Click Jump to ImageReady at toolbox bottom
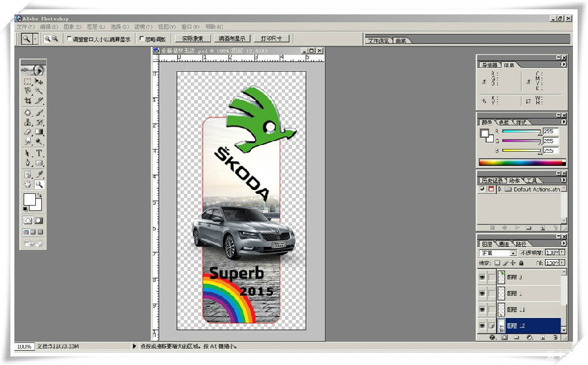588x365 pixels. [x=33, y=244]
